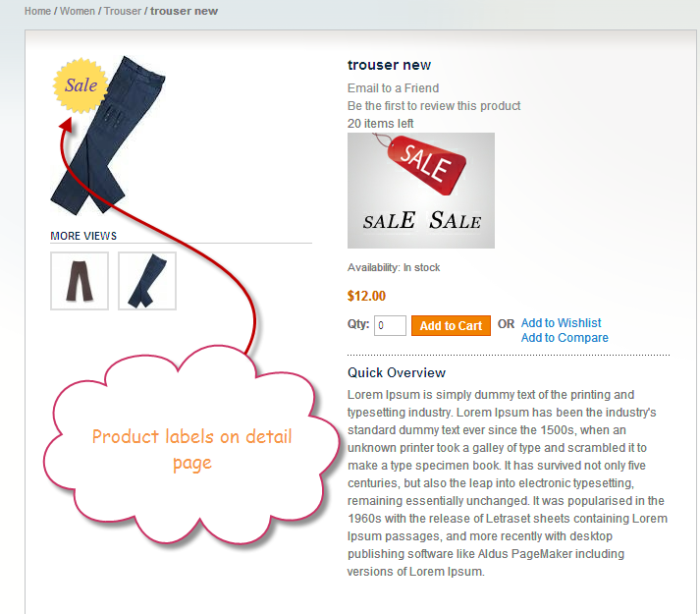
Task: Click the Quick Overview heading
Action: tap(397, 372)
